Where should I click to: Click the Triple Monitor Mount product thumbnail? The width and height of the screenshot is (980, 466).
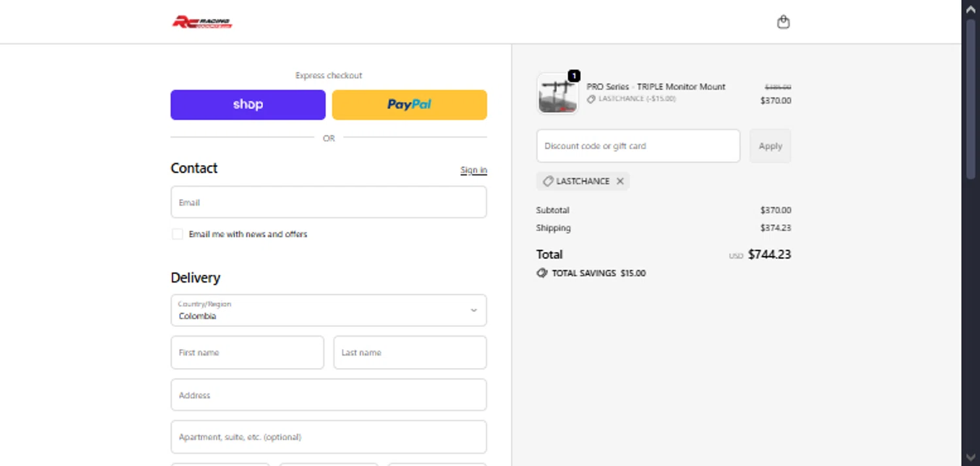tap(557, 94)
